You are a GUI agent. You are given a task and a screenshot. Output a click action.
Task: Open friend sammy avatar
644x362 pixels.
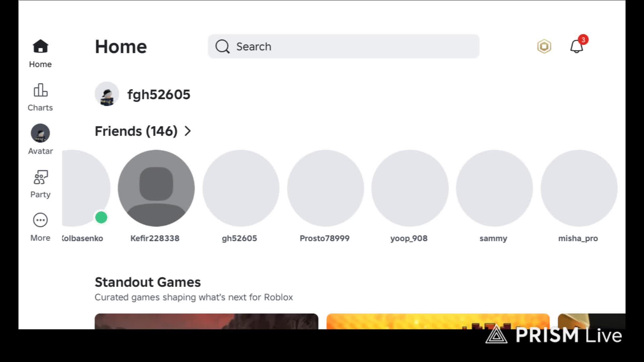[x=494, y=188]
